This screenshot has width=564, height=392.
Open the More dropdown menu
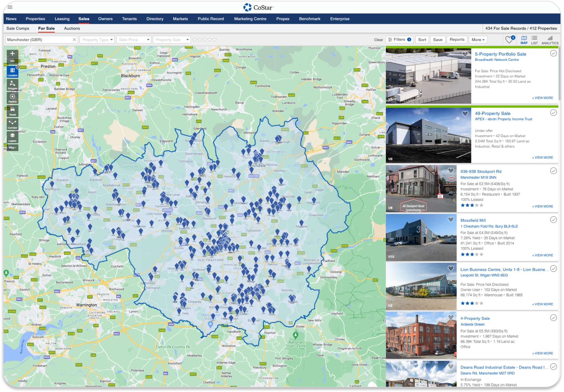point(478,40)
